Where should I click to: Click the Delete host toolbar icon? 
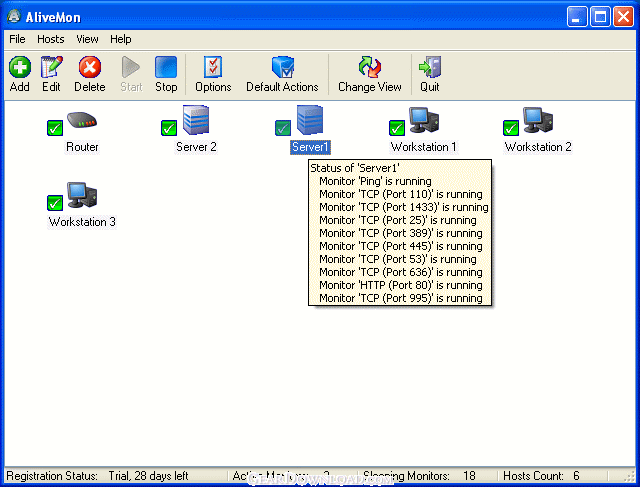(x=90, y=67)
